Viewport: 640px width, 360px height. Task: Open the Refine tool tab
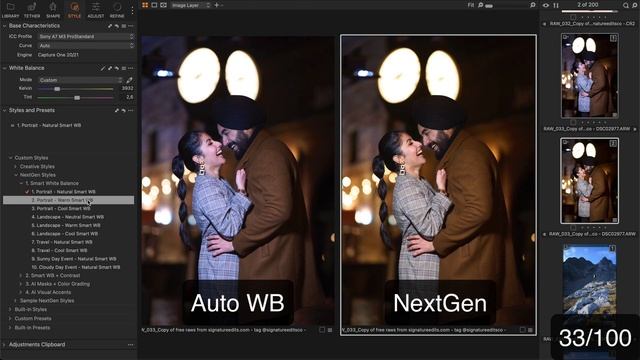117,10
